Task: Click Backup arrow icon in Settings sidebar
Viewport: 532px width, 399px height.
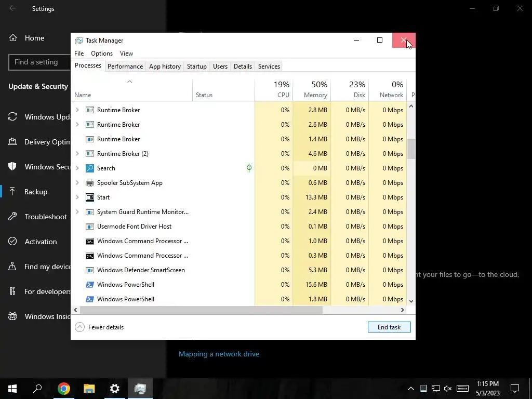Action: click(x=12, y=192)
